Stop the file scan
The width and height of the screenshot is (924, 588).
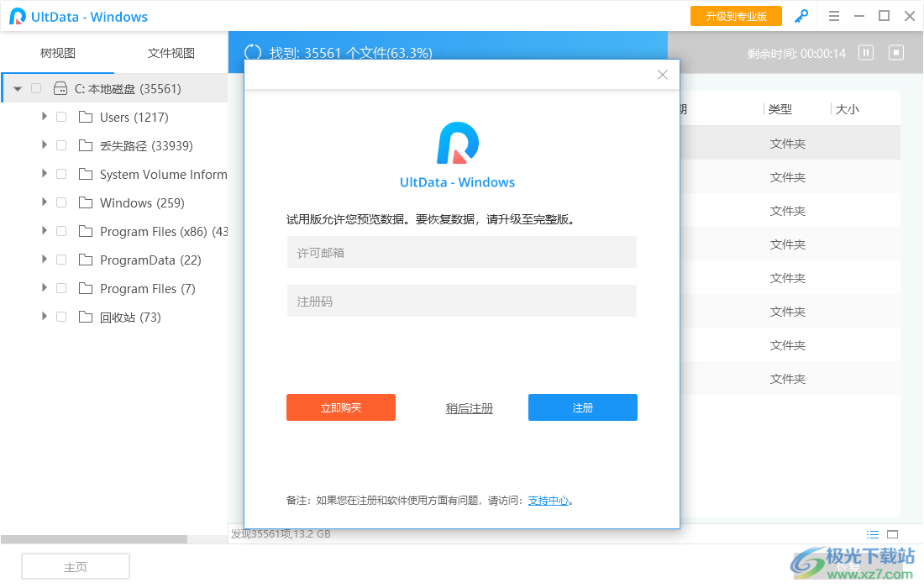895,52
